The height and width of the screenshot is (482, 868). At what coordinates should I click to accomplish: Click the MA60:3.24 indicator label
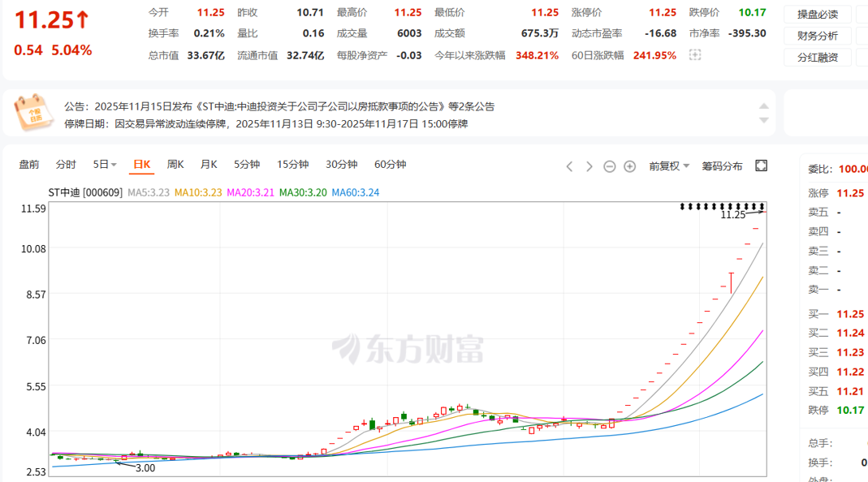tap(356, 192)
